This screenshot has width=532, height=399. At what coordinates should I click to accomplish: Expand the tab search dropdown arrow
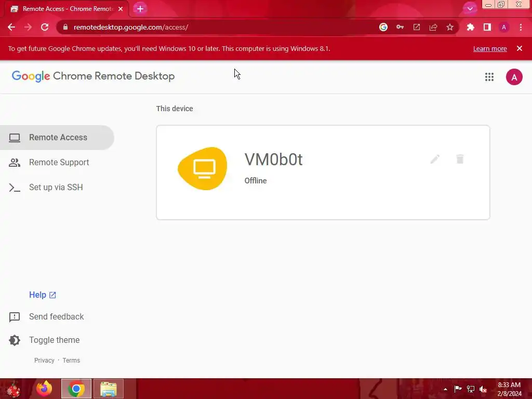(470, 8)
